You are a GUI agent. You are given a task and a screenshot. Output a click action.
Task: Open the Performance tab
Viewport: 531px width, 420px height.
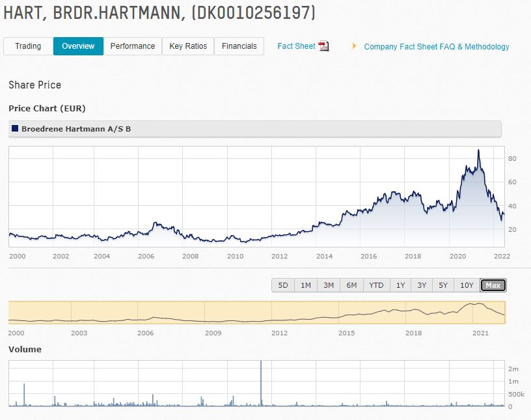132,46
